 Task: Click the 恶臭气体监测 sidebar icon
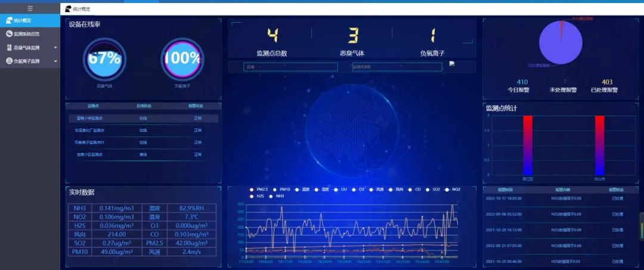click(x=9, y=48)
